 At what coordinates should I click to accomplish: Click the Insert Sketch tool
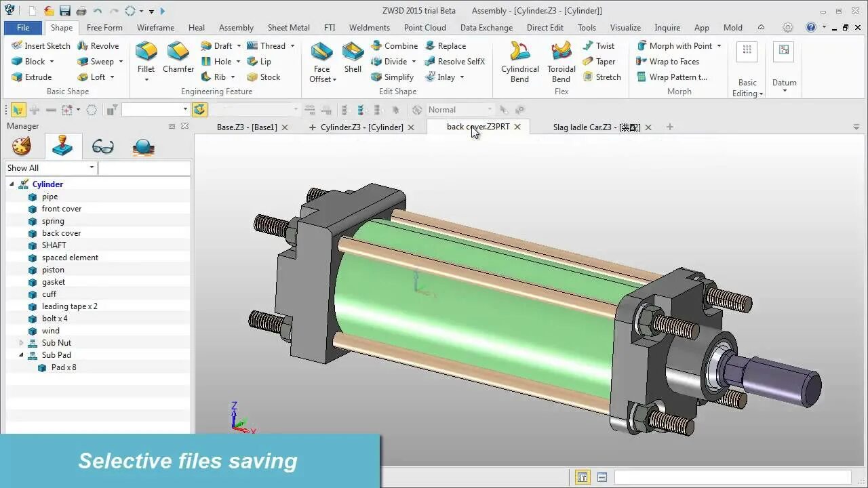[x=41, y=46]
